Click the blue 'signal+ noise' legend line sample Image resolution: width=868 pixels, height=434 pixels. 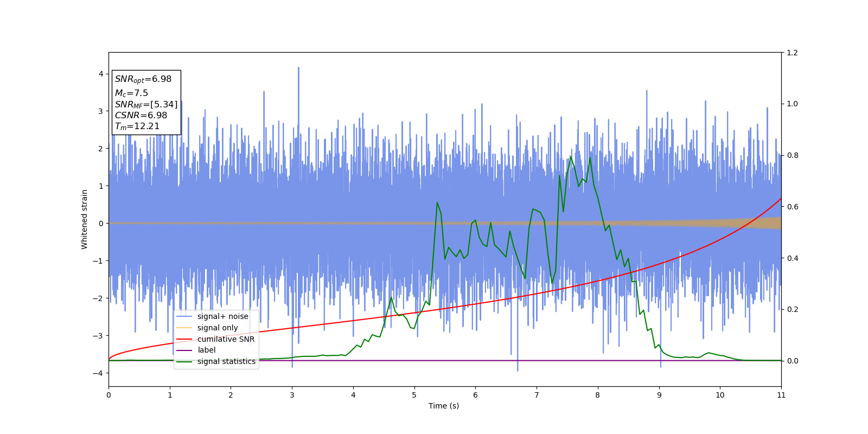point(184,317)
